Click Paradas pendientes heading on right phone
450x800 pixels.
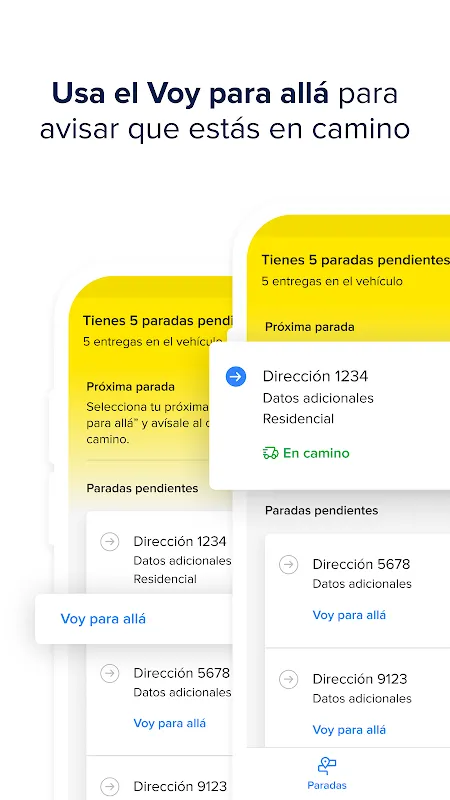tap(321, 510)
